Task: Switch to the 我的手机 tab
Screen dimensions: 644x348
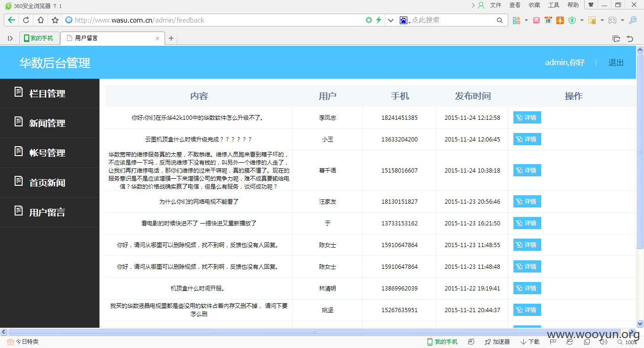Action: 39,38
